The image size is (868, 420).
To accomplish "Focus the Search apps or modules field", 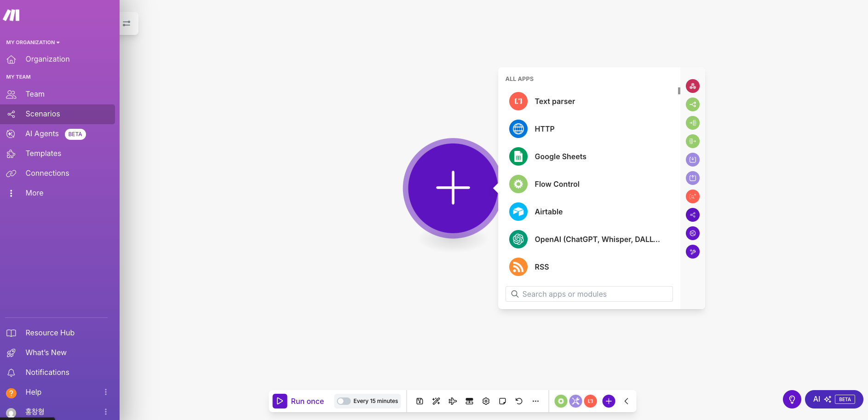I will tap(589, 294).
